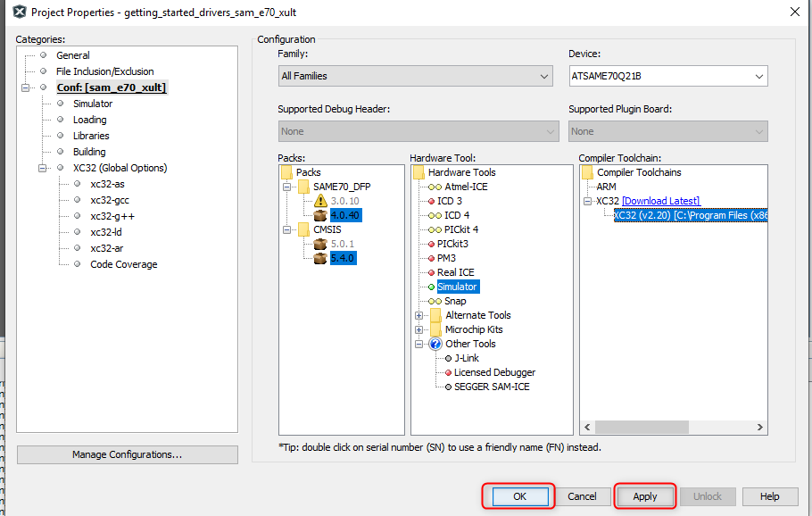This screenshot has height=516, width=812.
Task: Expand the Microchip Kits folder
Action: pyautogui.click(x=418, y=329)
